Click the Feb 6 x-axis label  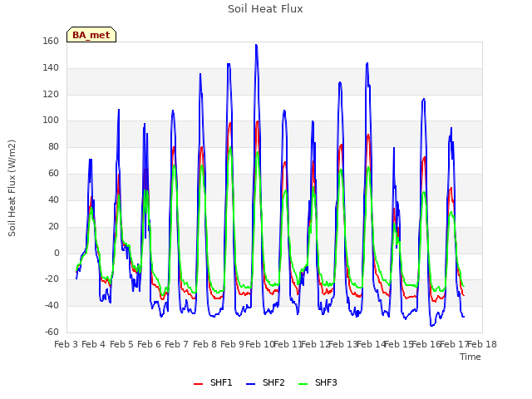pos(149,344)
